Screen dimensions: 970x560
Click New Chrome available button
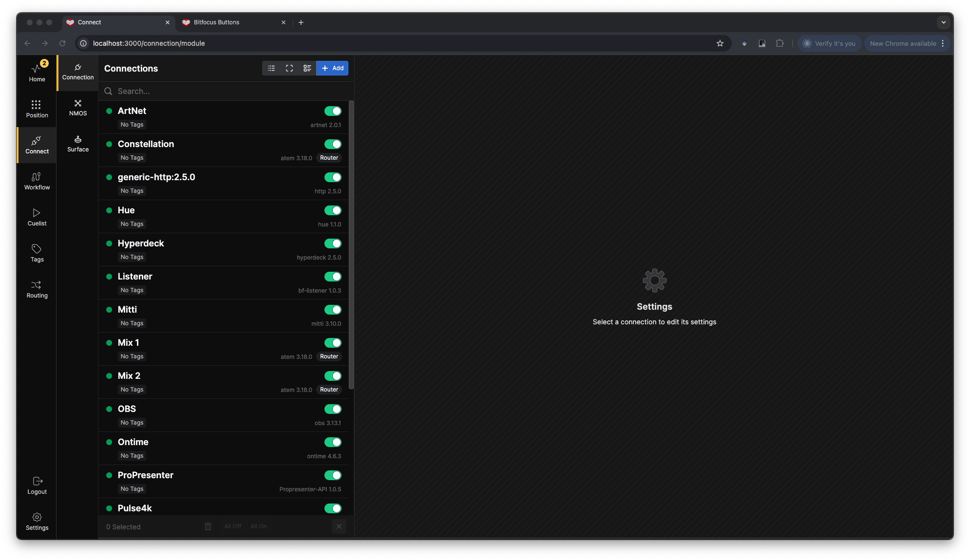pyautogui.click(x=907, y=43)
